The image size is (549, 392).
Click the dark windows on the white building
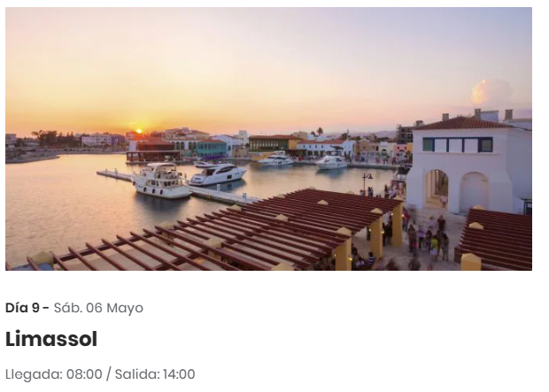458,144
